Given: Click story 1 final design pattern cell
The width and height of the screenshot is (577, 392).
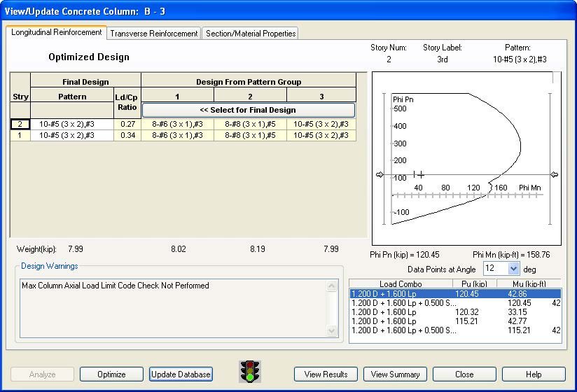Looking at the screenshot, I should 72,135.
